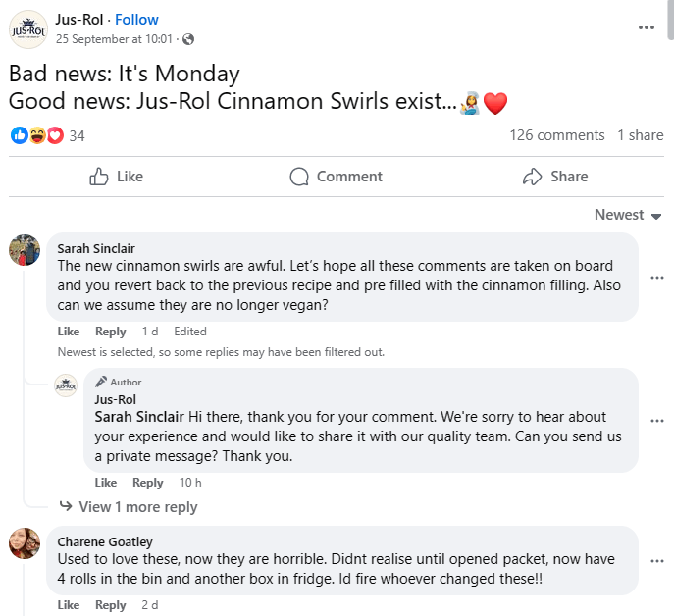Expand View 1 more reply

pyautogui.click(x=137, y=507)
